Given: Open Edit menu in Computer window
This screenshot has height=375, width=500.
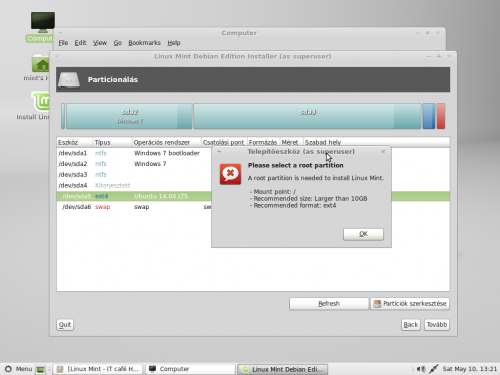Looking at the screenshot, I should [x=80, y=43].
